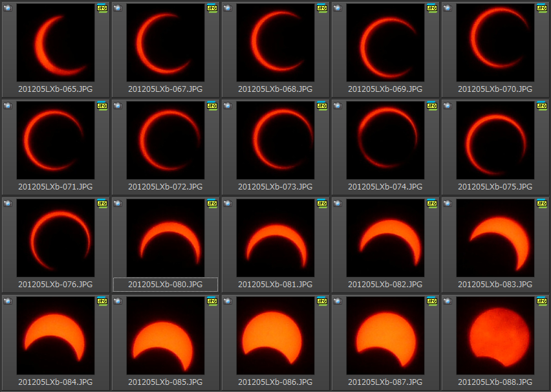Click the JPG badge on 201205LXb-065.JPG
The height and width of the screenshot is (392, 551).
[102, 8]
